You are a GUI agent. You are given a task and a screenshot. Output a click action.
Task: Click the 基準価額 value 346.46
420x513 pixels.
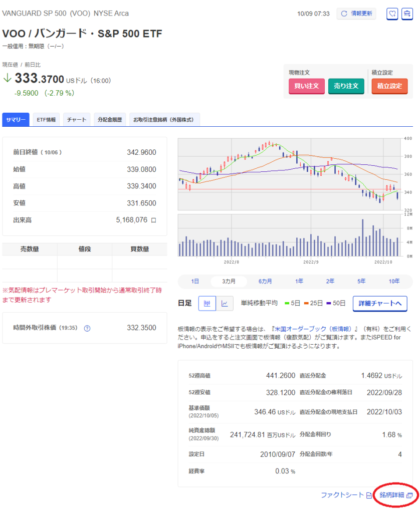pyautogui.click(x=265, y=412)
